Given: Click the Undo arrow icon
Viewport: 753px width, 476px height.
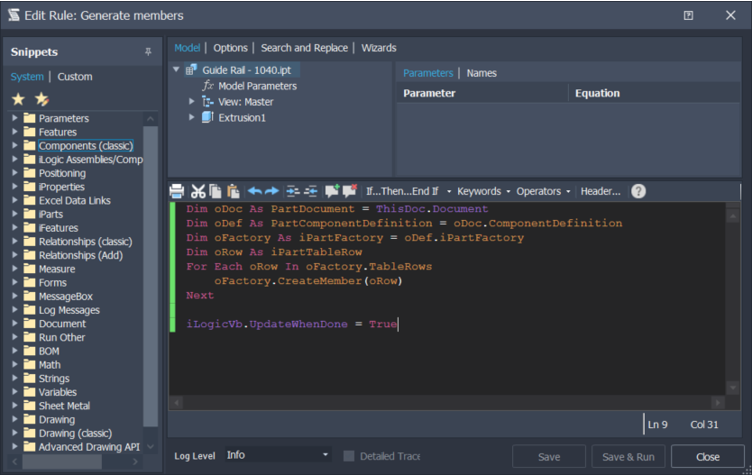Looking at the screenshot, I should 255,191.
